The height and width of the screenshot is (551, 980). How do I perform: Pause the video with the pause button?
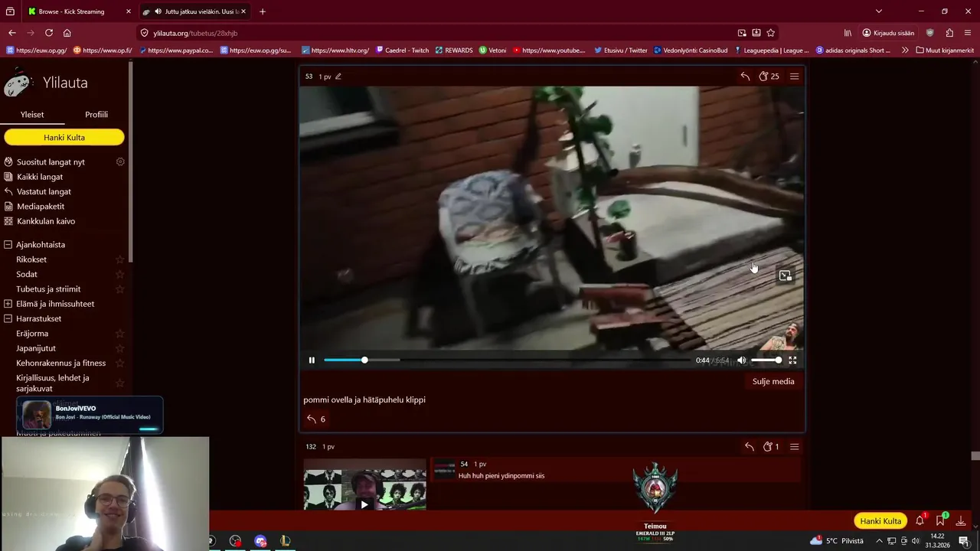coord(312,360)
